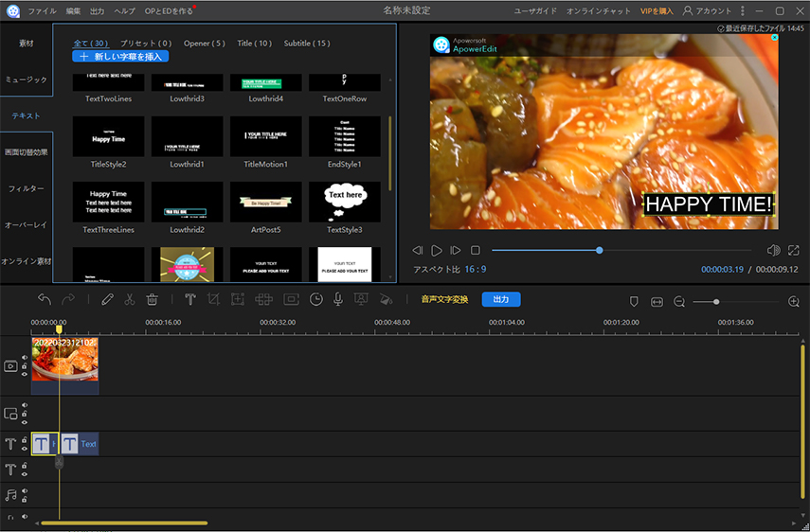The width and height of the screenshot is (810, 532).
Task: Switch to the Subtitle (15) tab
Action: tap(307, 44)
